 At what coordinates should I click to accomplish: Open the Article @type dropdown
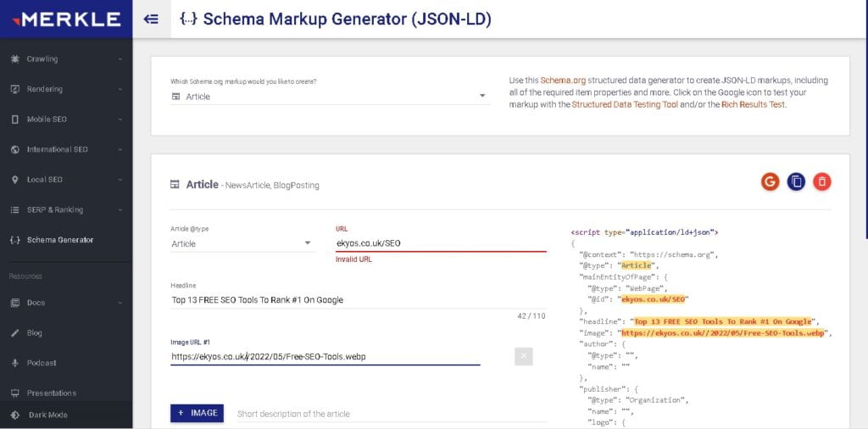point(243,243)
